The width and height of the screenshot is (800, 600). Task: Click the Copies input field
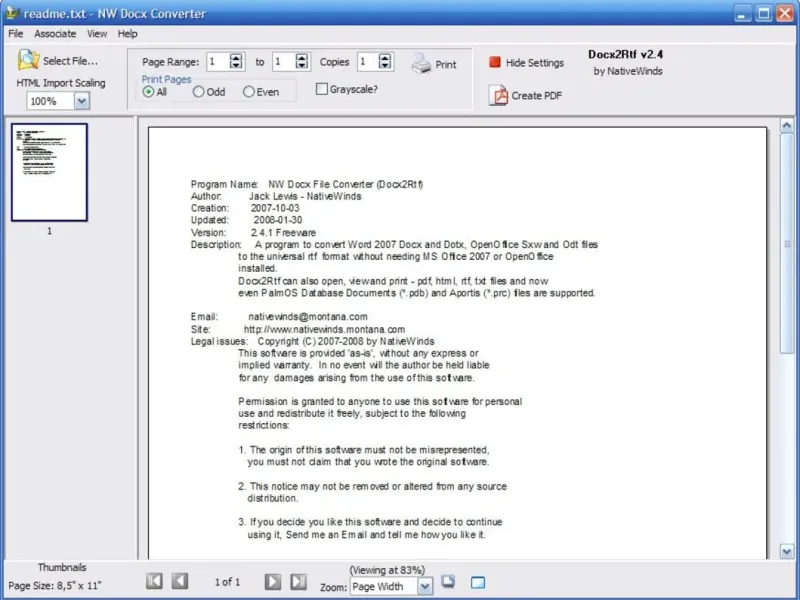click(x=368, y=62)
